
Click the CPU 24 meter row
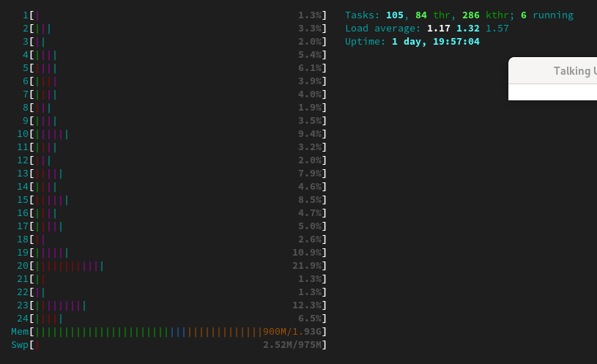[x=176, y=319]
